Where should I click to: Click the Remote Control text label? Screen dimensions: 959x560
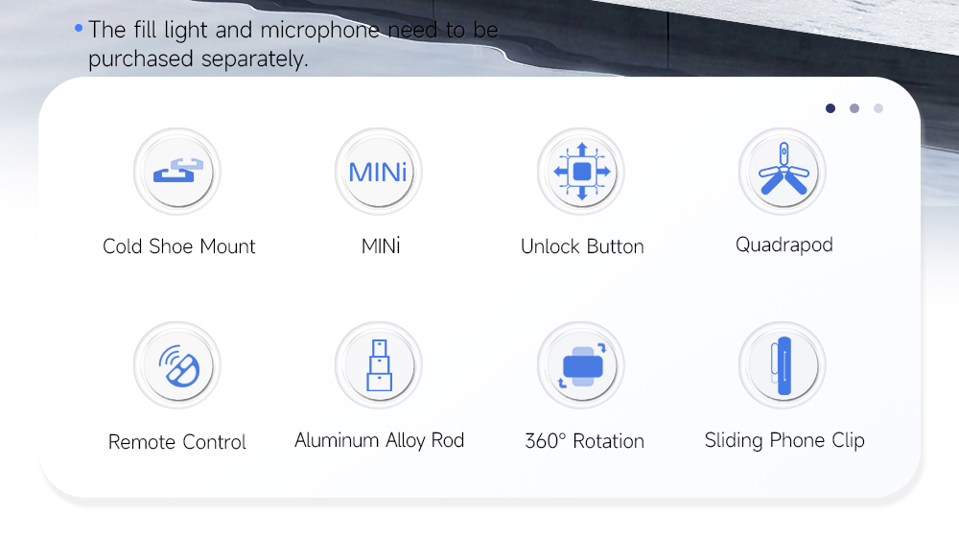[177, 442]
